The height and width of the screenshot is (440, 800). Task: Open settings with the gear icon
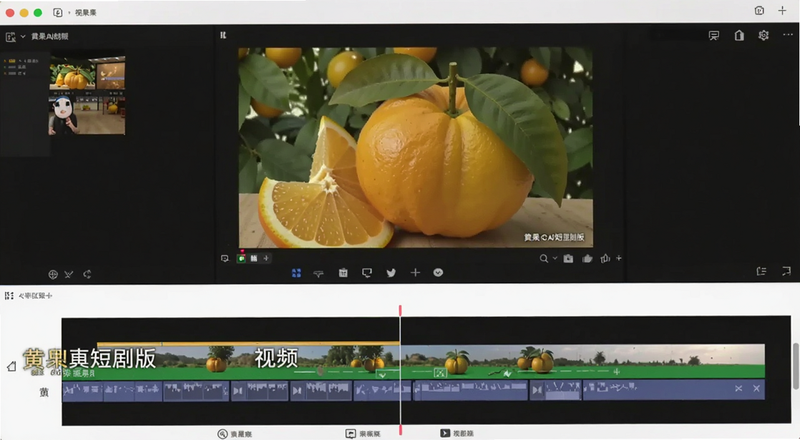coord(763,35)
